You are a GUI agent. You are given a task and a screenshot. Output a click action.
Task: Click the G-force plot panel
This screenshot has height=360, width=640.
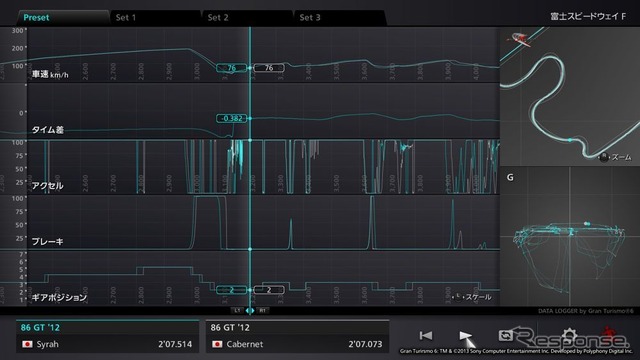(x=570, y=236)
